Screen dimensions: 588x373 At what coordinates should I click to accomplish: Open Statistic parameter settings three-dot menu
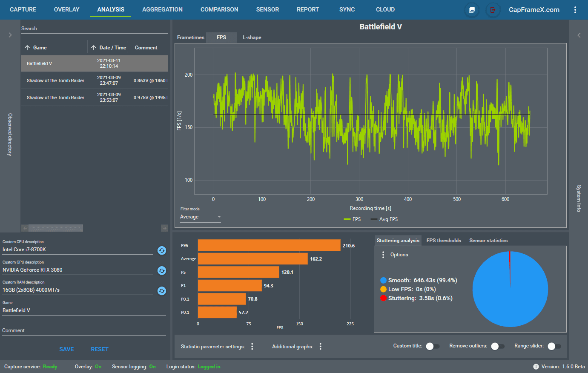tap(252, 347)
